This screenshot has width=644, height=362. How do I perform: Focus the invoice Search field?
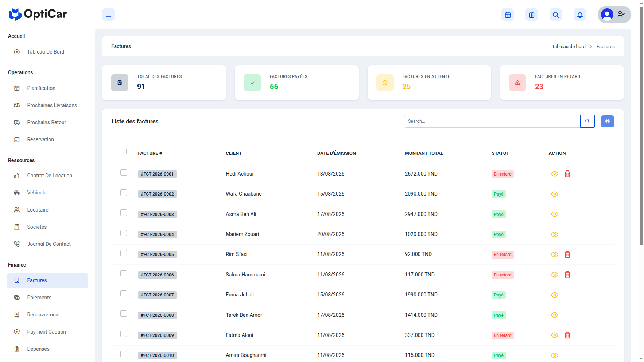click(x=492, y=121)
